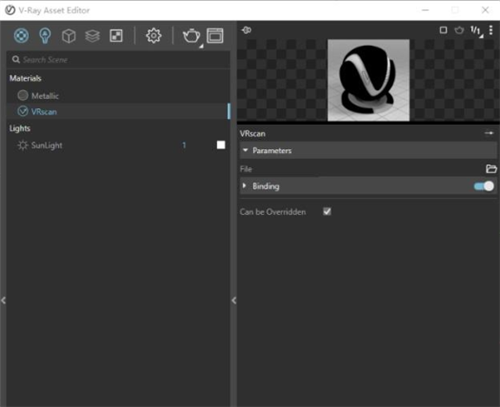Maximize the V-Ray Asset Editor window
This screenshot has height=407, width=500.
(x=455, y=10)
